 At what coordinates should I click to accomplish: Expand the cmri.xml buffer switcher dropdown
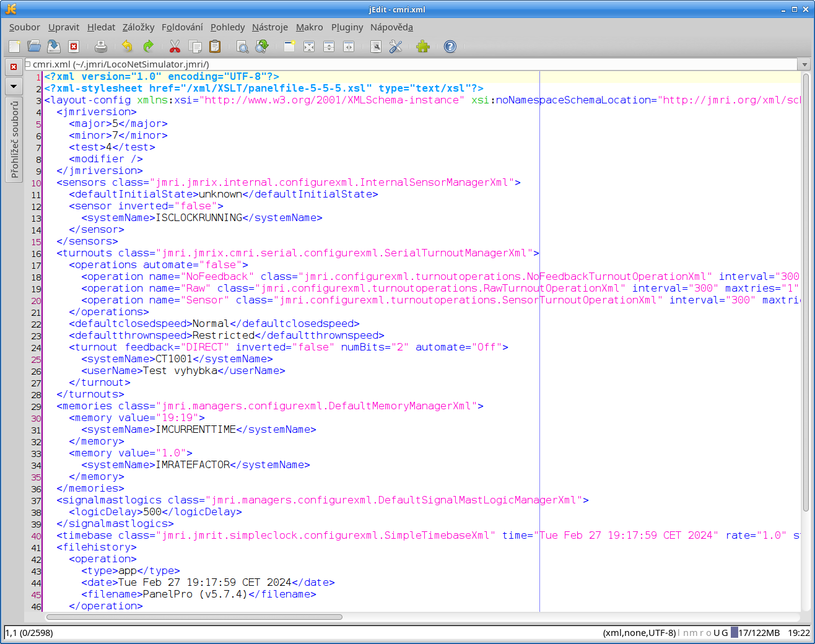click(x=804, y=64)
